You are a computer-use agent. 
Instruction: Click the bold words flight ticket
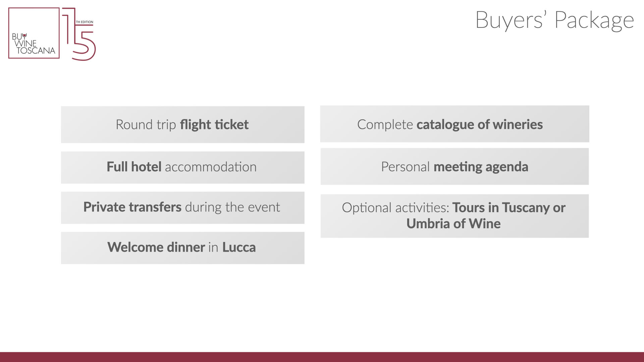click(x=214, y=125)
